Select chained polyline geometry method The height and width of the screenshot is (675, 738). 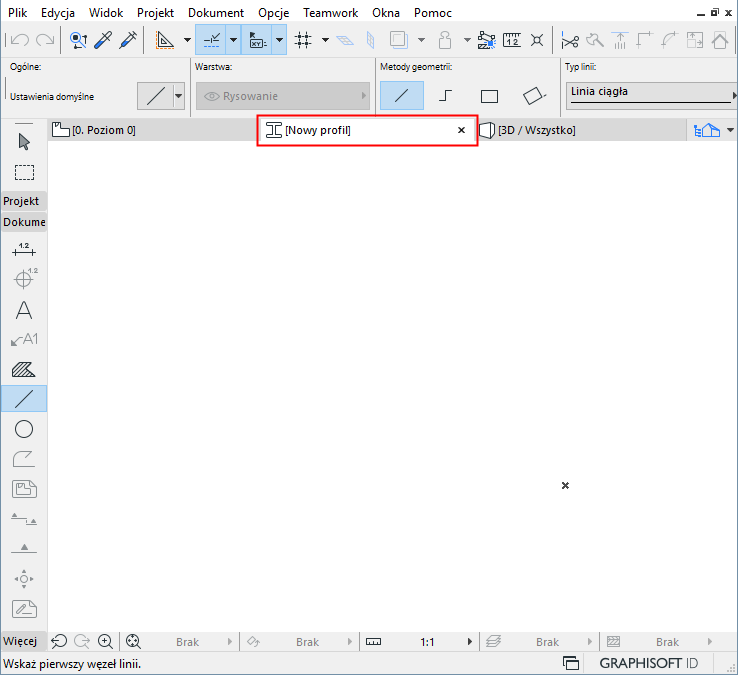(x=445, y=96)
